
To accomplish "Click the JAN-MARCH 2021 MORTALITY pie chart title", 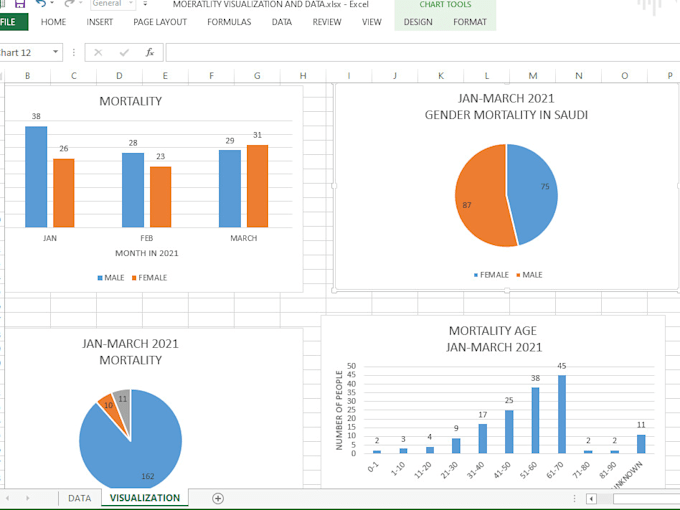I will coord(131,352).
